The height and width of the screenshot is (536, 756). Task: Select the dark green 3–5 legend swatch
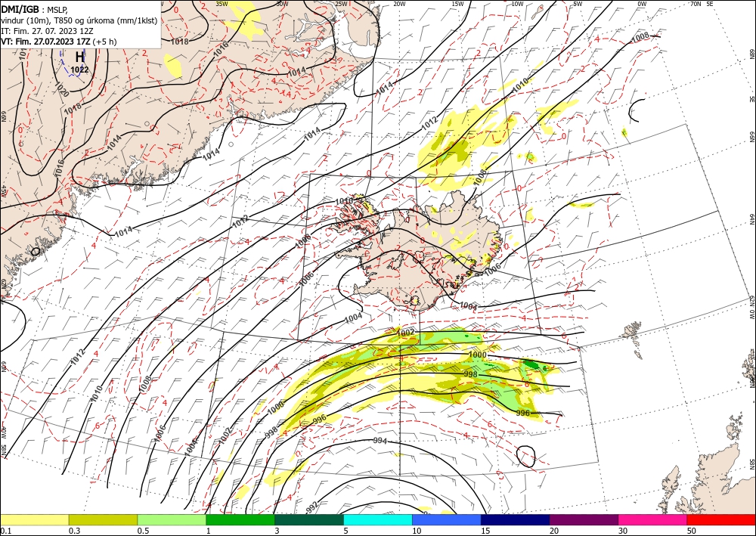[309, 519]
